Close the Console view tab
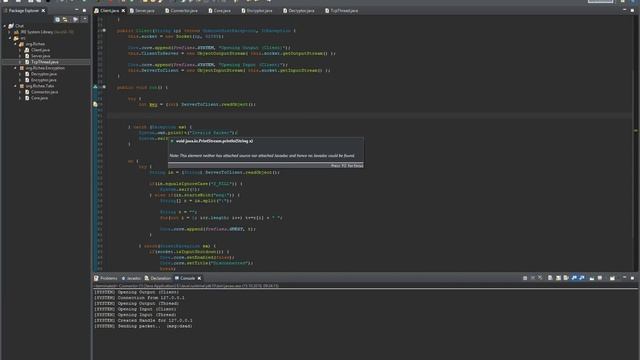Viewport: 640px width, 360px height. (199, 278)
